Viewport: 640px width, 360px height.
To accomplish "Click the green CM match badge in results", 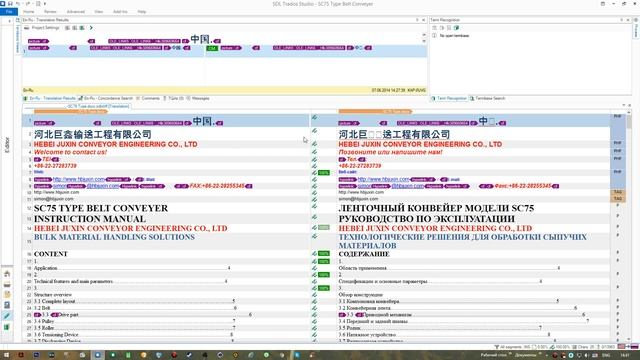I will pyautogui.click(x=212, y=48).
